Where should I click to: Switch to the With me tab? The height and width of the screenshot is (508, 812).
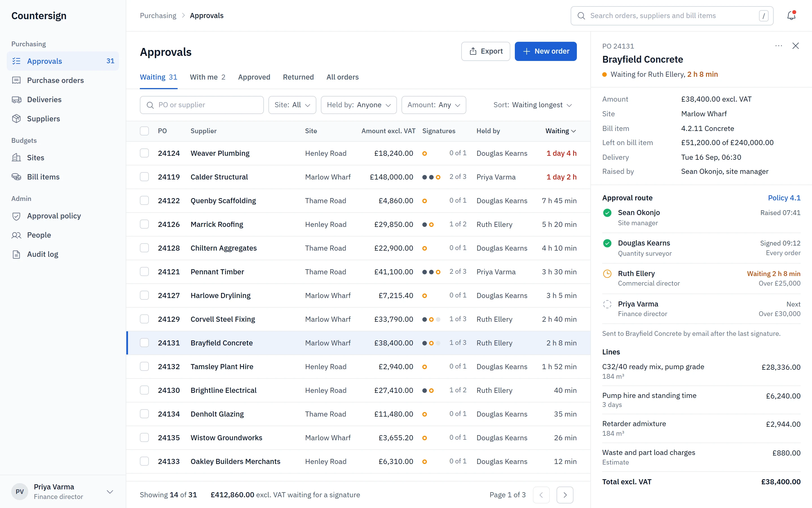tap(207, 77)
